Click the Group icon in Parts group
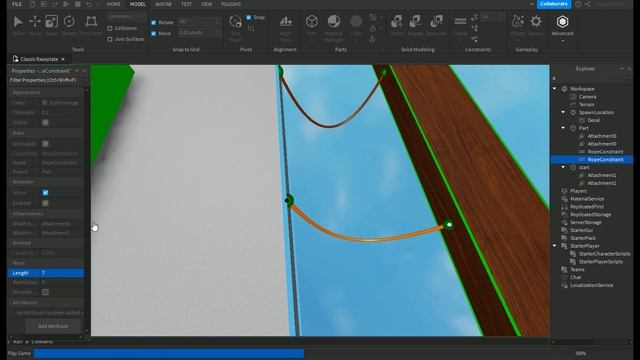 (x=372, y=17)
